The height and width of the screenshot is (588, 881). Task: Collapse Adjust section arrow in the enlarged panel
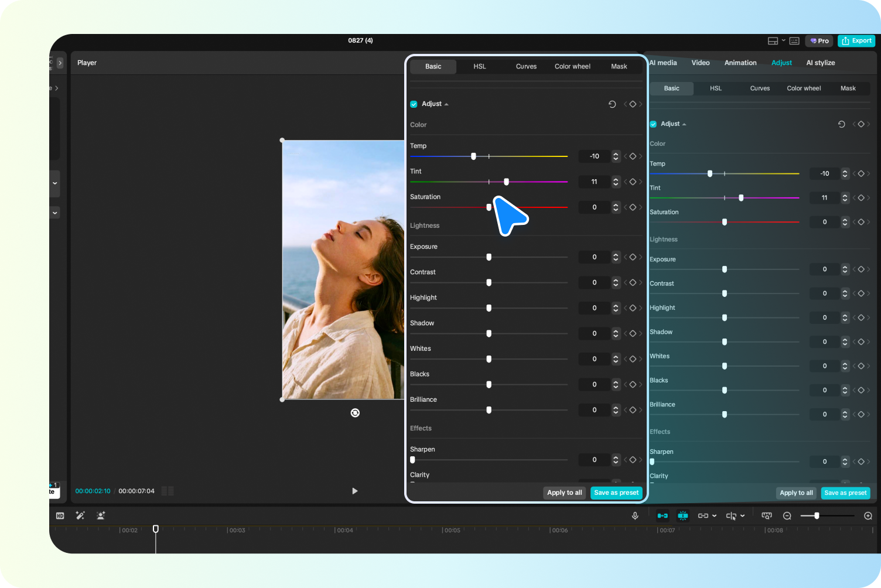click(x=446, y=104)
